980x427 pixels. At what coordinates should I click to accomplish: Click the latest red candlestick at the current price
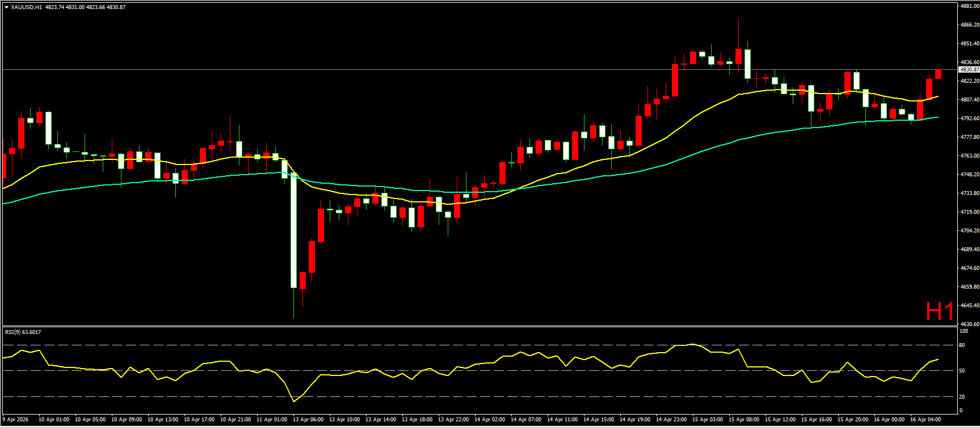click(938, 74)
